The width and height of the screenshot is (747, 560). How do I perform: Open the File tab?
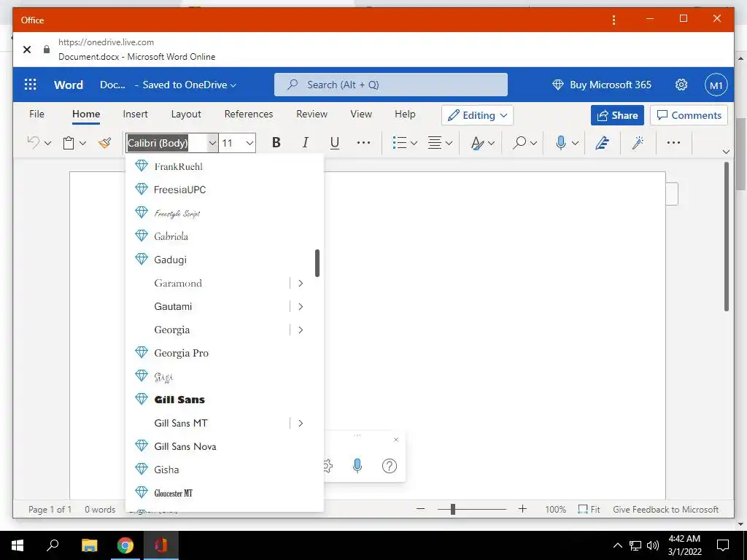(36, 114)
